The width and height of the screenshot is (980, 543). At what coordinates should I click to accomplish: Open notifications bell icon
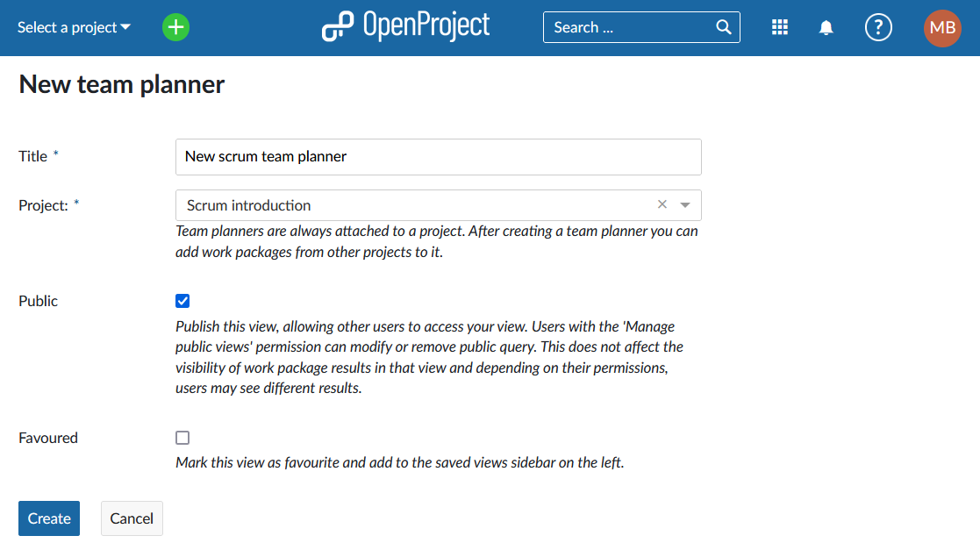pyautogui.click(x=826, y=28)
